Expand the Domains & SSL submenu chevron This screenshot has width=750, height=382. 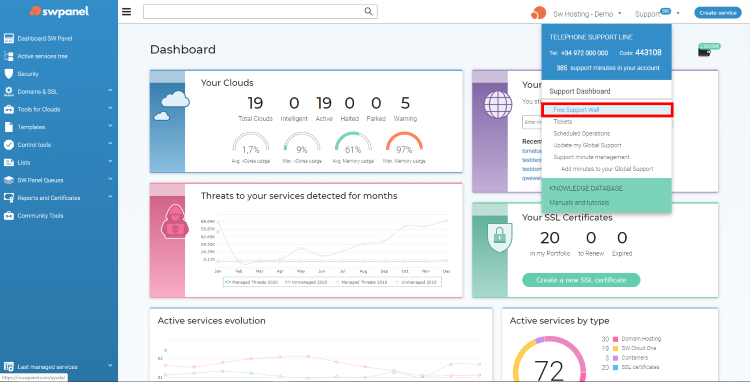click(x=110, y=90)
